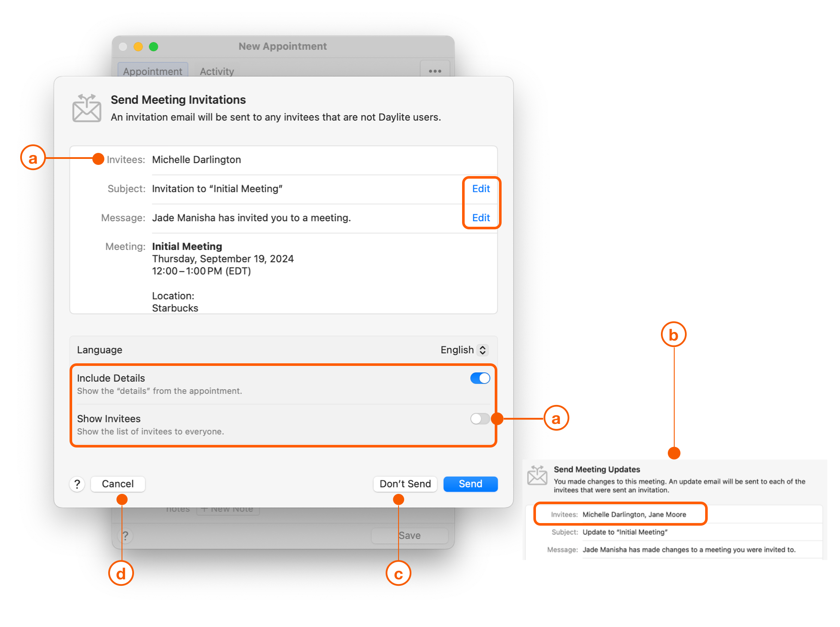Click the help question mark button
This screenshot has height=627, width=840.
pyautogui.click(x=77, y=484)
